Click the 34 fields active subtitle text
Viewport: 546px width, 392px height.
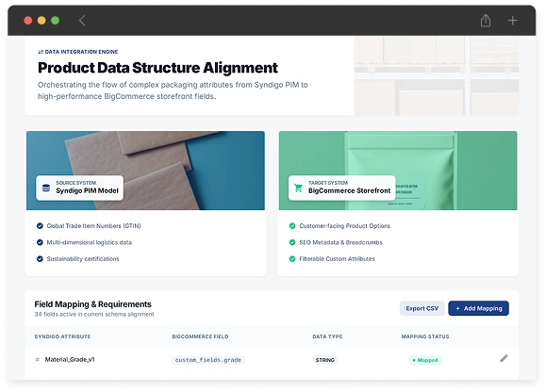94,314
